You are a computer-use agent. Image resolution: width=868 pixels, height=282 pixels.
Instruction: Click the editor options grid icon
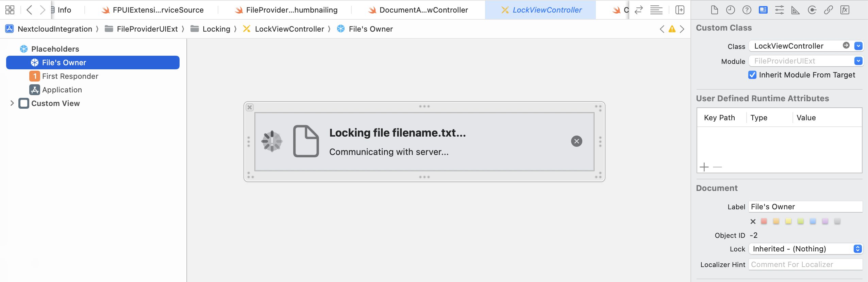[x=10, y=10]
